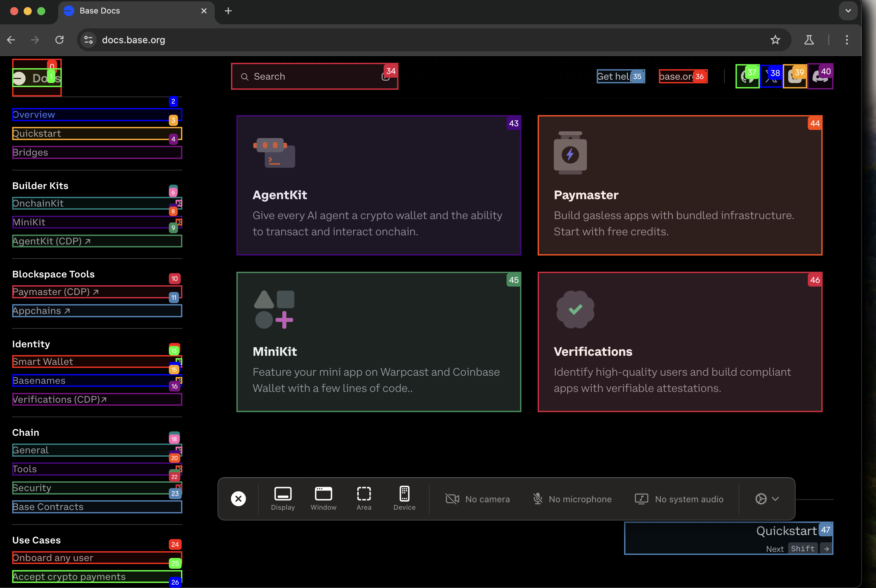
Task: Expand the OnchainKit sidebar section arrow
Action: 179,203
